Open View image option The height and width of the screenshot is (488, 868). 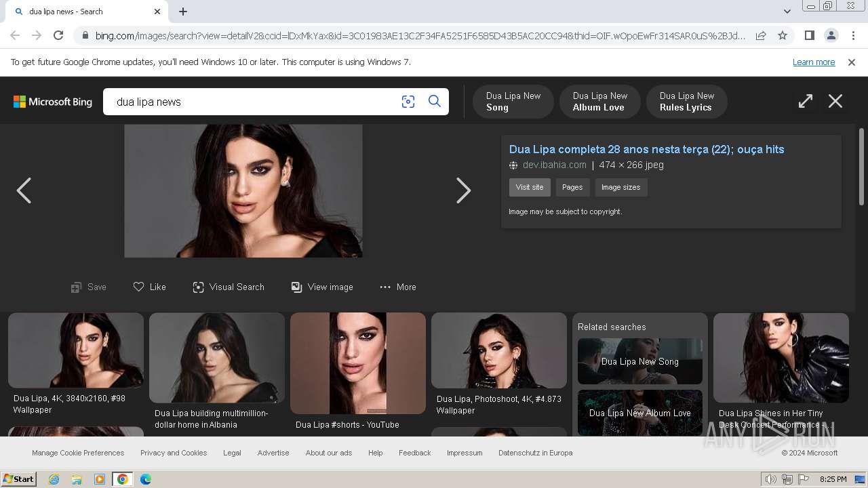322,287
